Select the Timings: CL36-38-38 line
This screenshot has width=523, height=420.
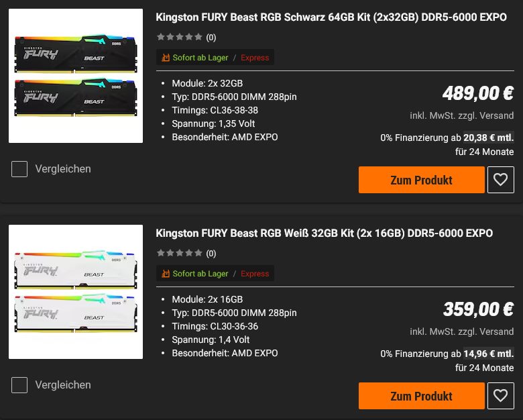(215, 110)
